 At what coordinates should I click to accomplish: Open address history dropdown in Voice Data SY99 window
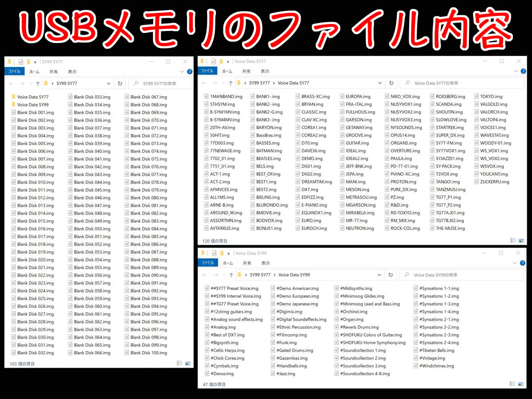click(380, 275)
